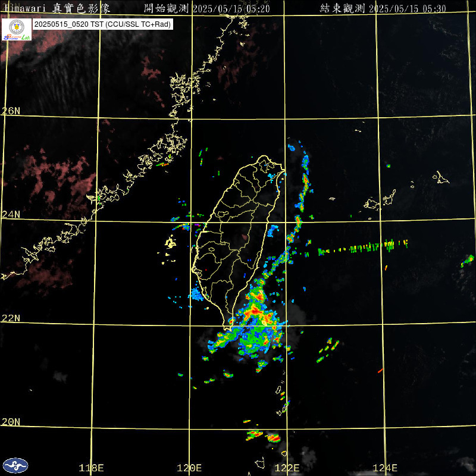Click the 118E longitude label

pos(91,468)
